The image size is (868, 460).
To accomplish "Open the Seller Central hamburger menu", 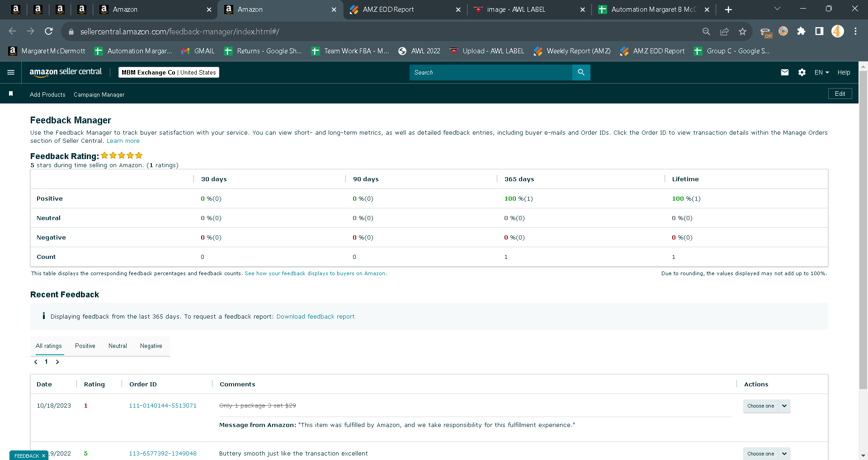I will pyautogui.click(x=11, y=72).
